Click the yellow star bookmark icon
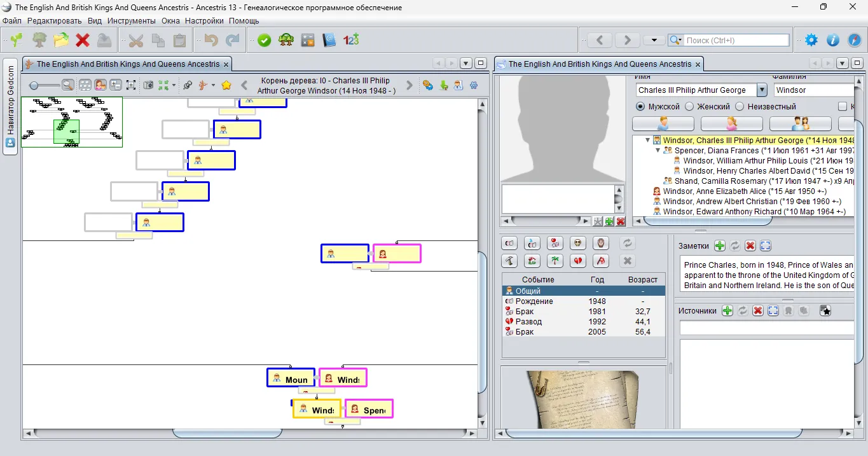The height and width of the screenshot is (456, 868). click(226, 85)
